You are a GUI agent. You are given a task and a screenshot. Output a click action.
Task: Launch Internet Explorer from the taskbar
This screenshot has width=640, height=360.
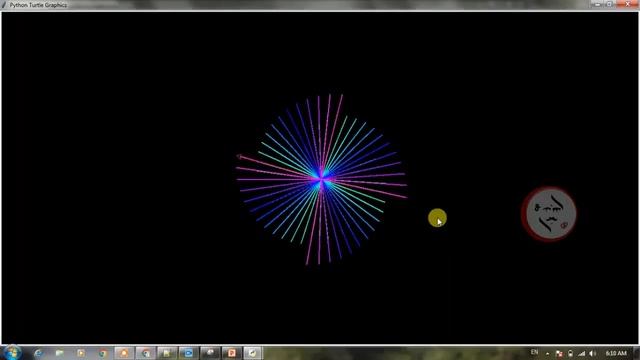(x=39, y=353)
